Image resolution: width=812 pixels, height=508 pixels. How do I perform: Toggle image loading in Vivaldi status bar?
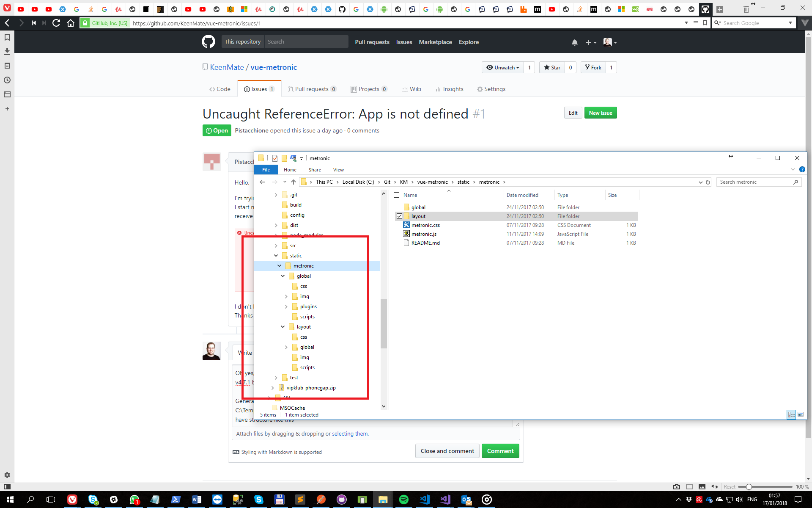(x=701, y=486)
